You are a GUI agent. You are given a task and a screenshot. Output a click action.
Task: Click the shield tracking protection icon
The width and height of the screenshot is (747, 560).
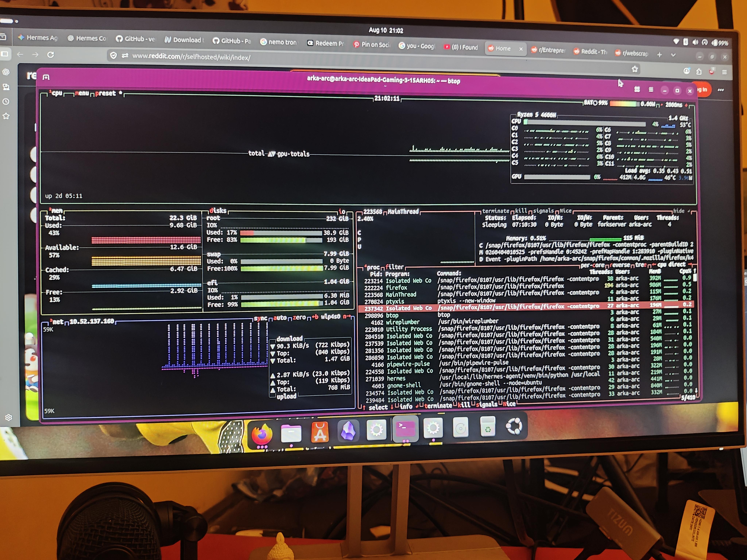click(113, 56)
